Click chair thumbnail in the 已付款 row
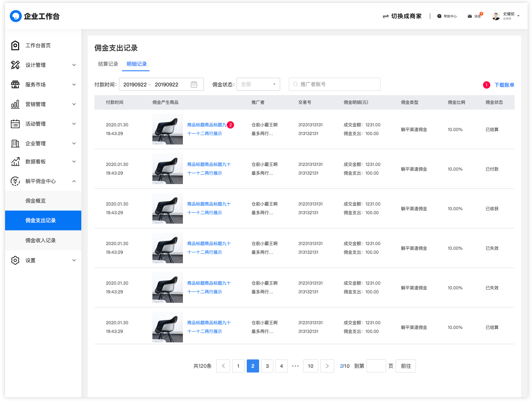 pyautogui.click(x=168, y=169)
